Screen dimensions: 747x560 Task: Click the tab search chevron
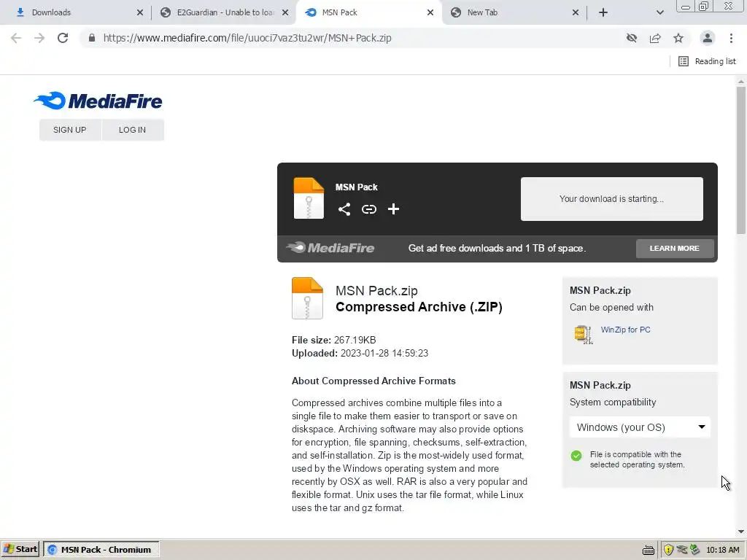[x=659, y=12]
